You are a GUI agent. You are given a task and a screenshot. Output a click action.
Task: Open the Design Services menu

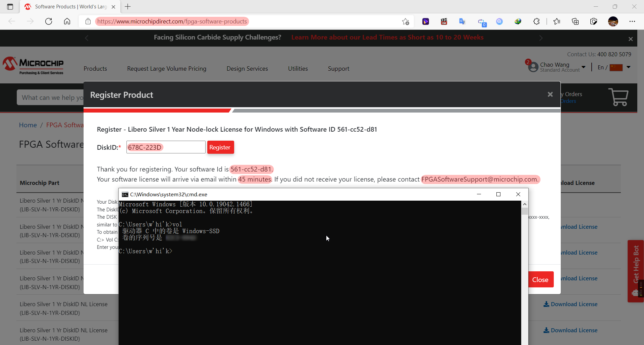247,69
